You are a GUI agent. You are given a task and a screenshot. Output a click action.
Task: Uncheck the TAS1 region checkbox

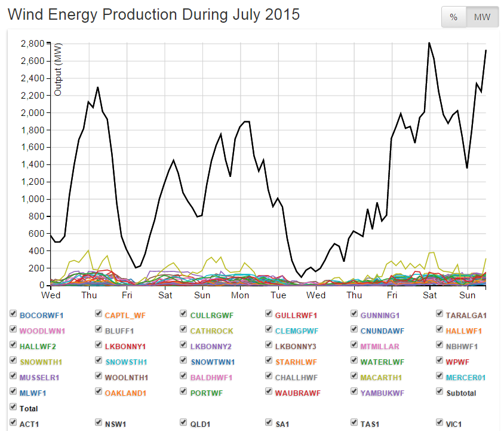(355, 424)
